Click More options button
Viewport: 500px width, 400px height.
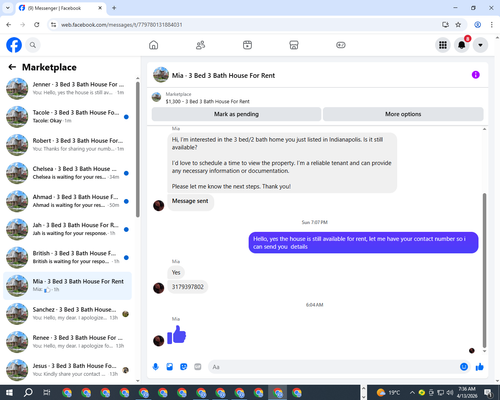pos(403,114)
